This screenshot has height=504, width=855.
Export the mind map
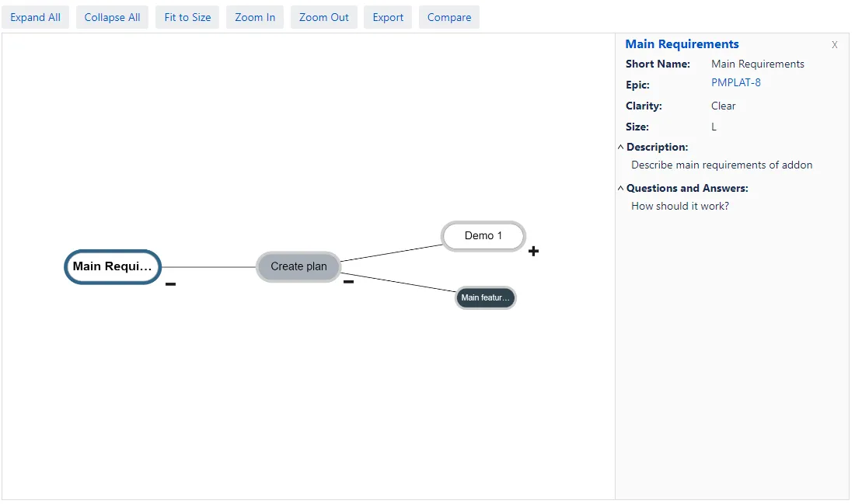(x=388, y=17)
